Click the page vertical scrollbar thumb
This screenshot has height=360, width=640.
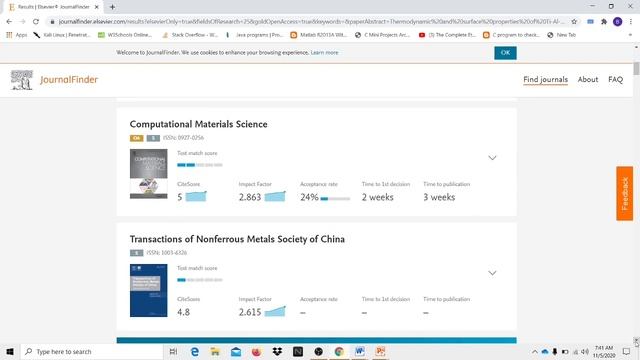pos(636,69)
